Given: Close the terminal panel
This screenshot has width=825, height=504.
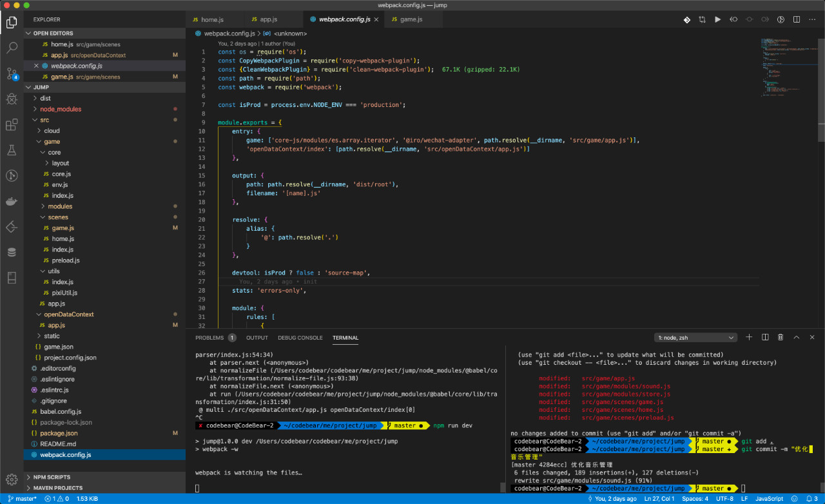Looking at the screenshot, I should 811,337.
